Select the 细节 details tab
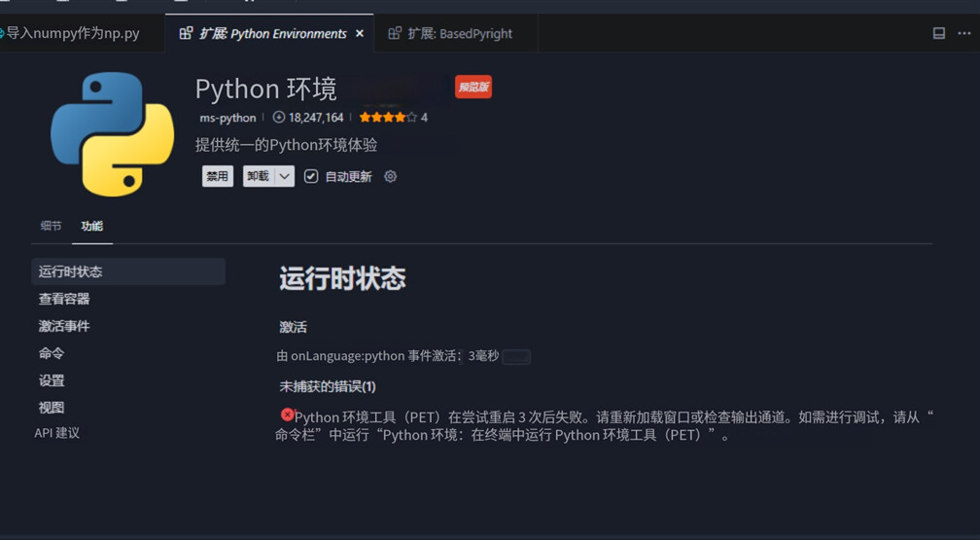 [51, 226]
